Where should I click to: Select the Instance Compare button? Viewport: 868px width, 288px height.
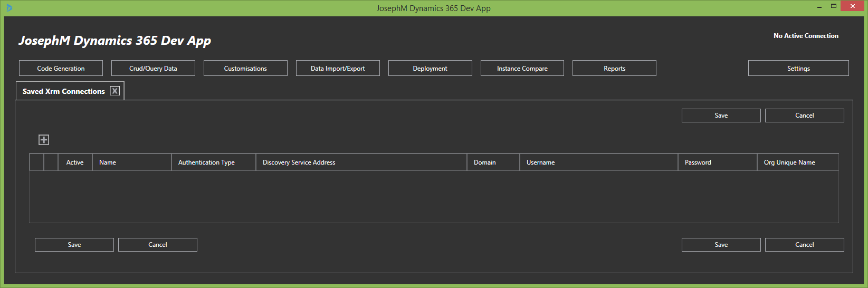(522, 68)
